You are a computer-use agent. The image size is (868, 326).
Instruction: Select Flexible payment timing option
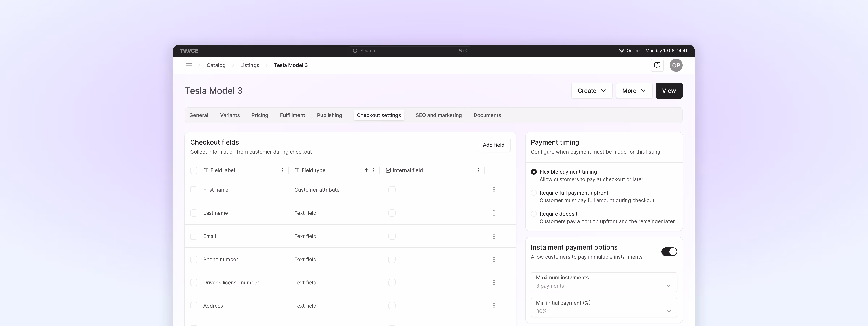pos(534,172)
